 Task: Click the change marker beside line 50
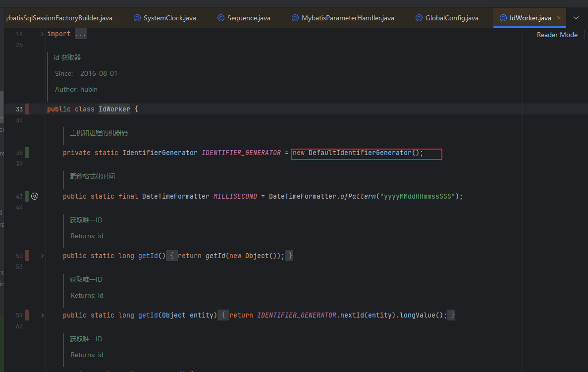click(27, 256)
